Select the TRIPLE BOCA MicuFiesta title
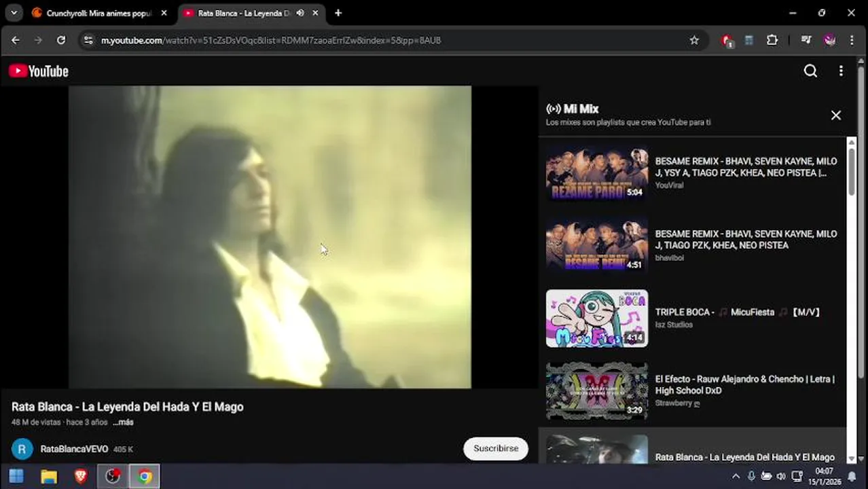This screenshot has height=489, width=868. point(738,312)
